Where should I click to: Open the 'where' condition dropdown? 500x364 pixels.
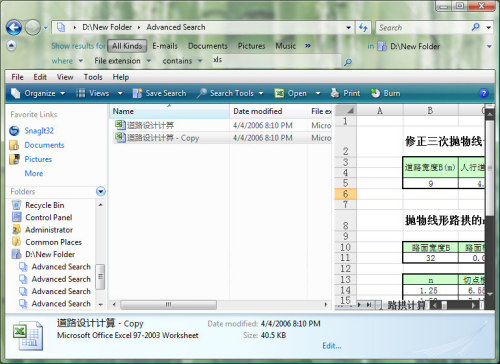(67, 61)
